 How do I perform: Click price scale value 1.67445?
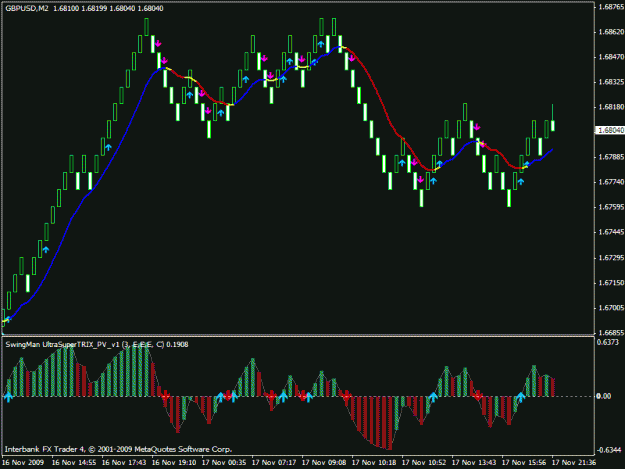coord(611,232)
